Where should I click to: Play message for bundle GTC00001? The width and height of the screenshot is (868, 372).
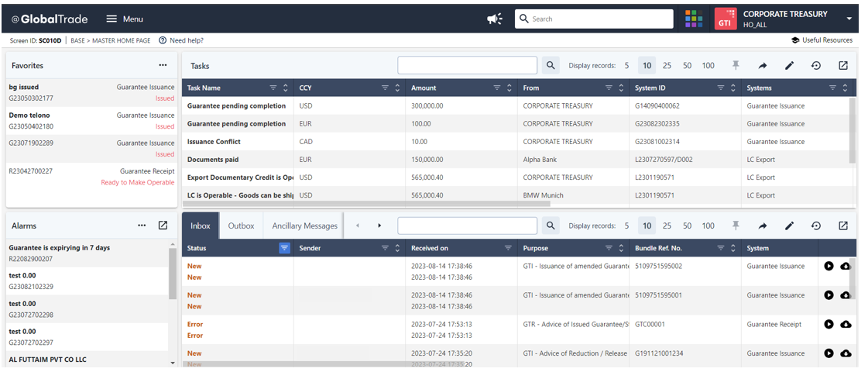[829, 324]
